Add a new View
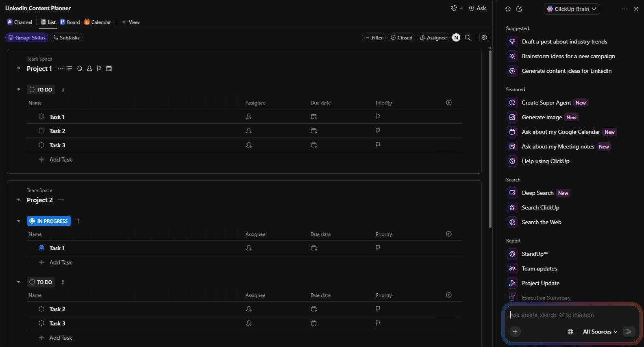 131,22
